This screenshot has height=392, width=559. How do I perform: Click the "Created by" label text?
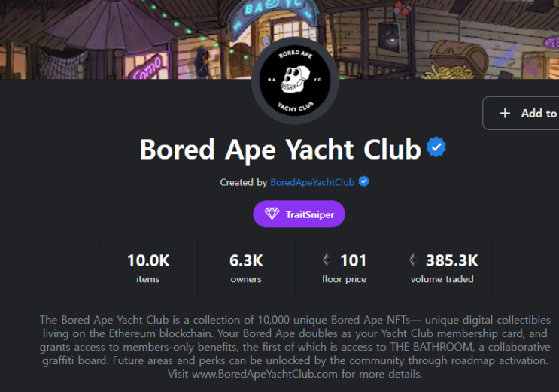pyautogui.click(x=243, y=182)
